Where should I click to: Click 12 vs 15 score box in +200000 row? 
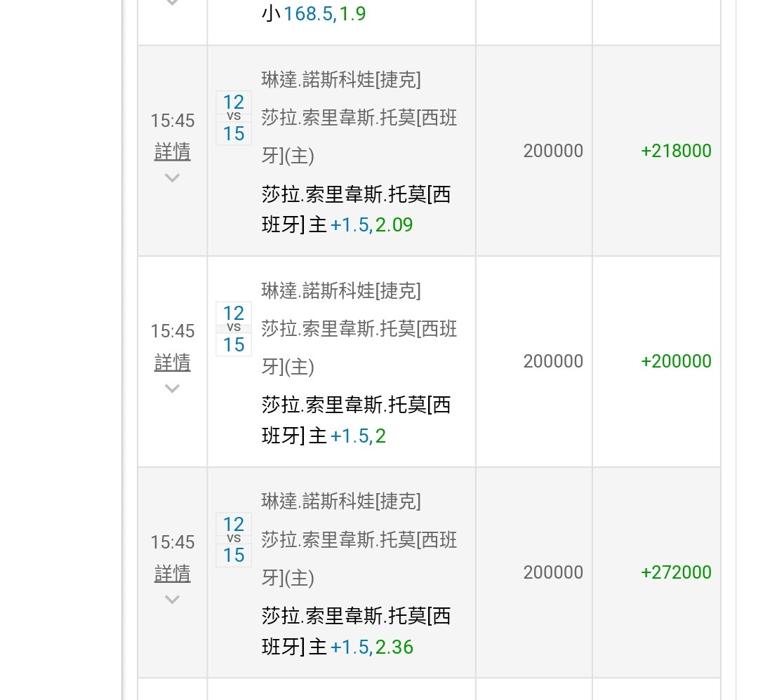click(234, 328)
